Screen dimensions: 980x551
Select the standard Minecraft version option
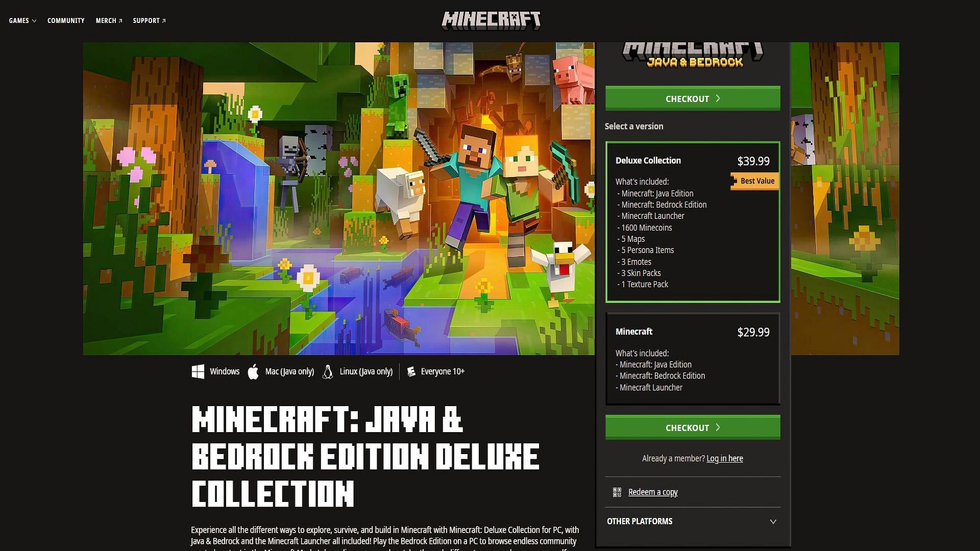tap(692, 359)
